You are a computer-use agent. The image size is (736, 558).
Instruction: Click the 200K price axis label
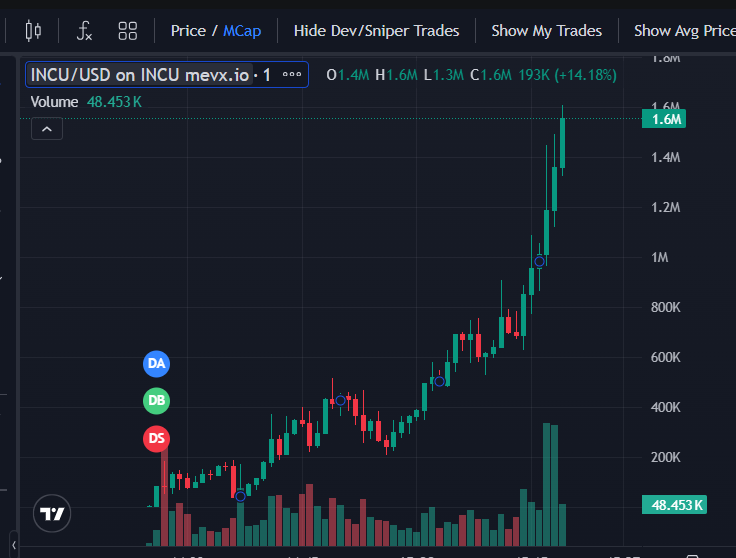click(x=665, y=457)
